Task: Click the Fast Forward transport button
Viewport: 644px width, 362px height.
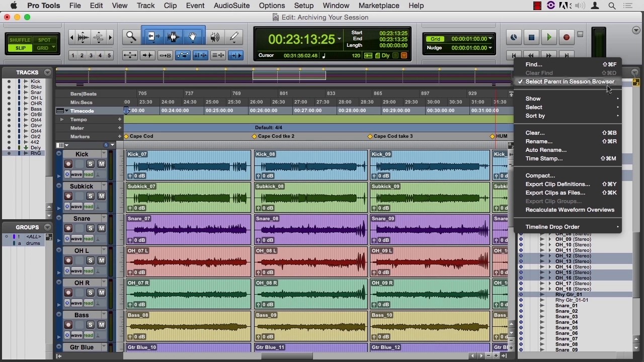Action: (x=549, y=55)
